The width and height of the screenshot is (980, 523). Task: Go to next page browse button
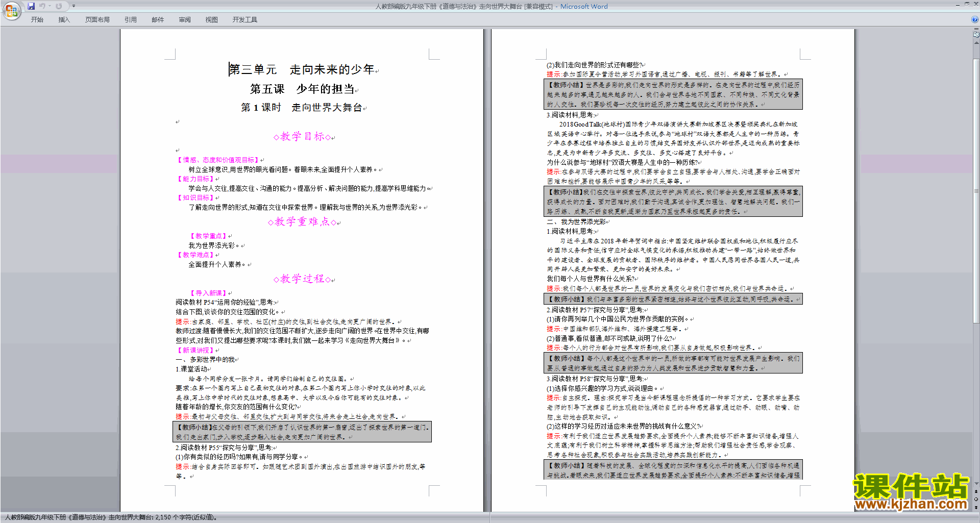tap(976, 507)
